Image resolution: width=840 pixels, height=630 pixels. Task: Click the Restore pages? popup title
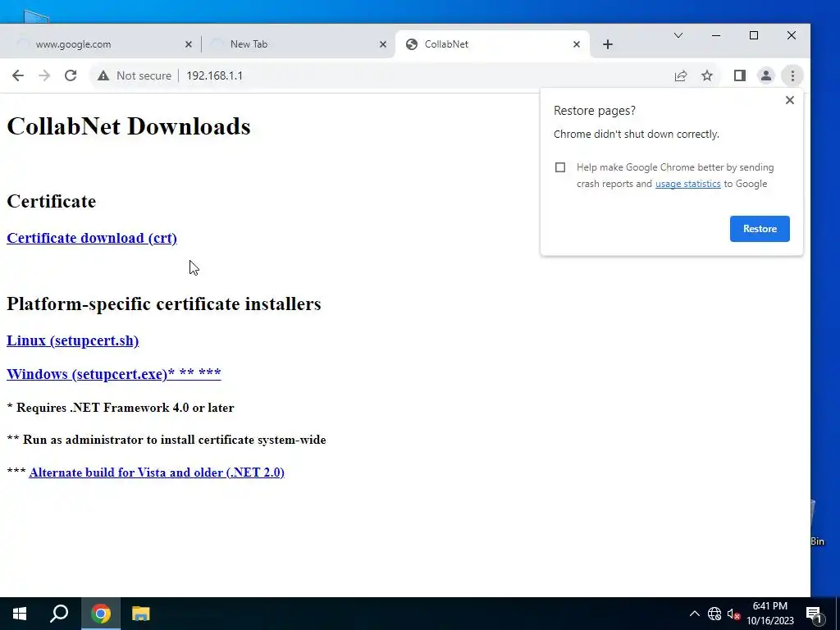pos(594,111)
